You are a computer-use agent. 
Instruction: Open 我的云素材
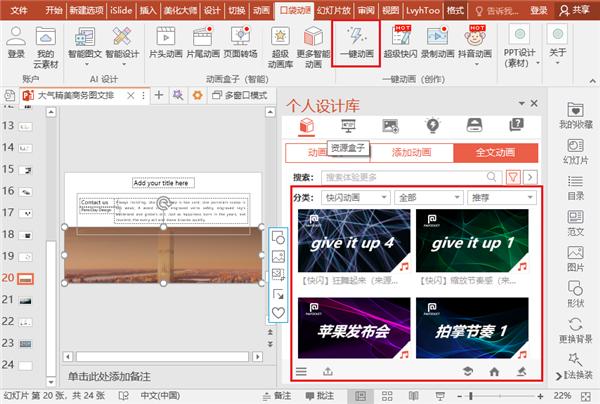point(46,47)
